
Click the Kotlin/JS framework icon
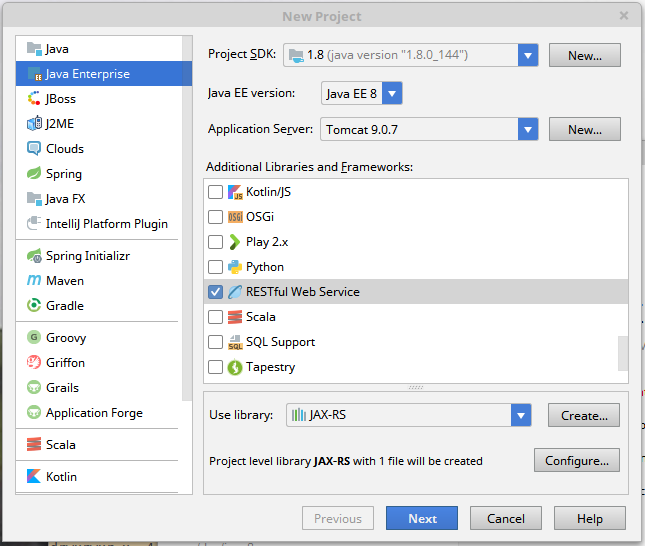click(x=235, y=192)
